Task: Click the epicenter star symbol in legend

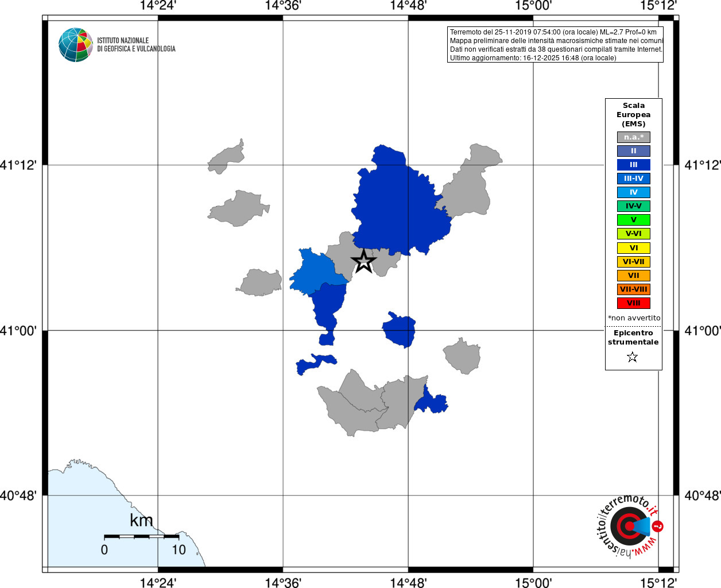Action: point(633,357)
